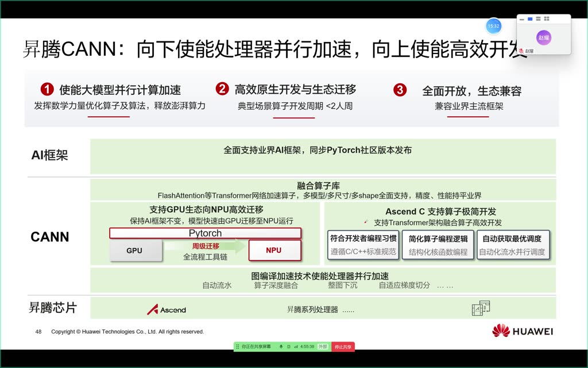The image size is (588, 368).
Task: Click the 融合算子库 heading
Action: click(x=318, y=186)
